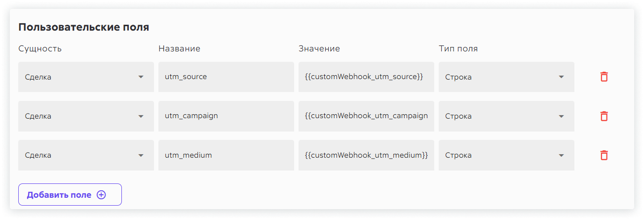Click the {{customWebhook_utm_source}} value field
This screenshot has height=220, width=644.
(366, 77)
